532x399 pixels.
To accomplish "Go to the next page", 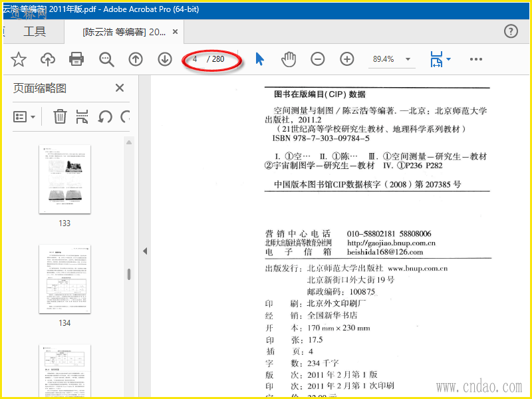I will (165, 59).
